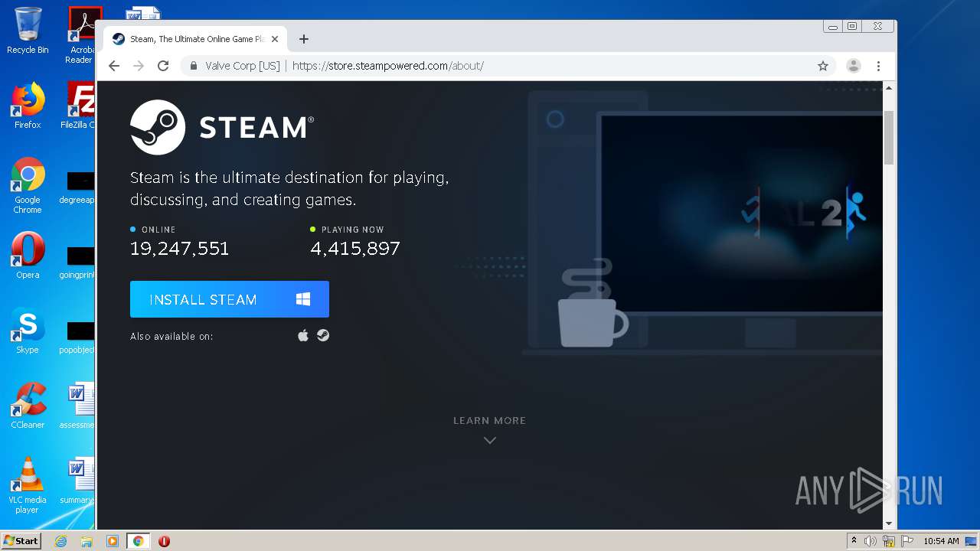Open the Action Center flag icon

click(907, 541)
